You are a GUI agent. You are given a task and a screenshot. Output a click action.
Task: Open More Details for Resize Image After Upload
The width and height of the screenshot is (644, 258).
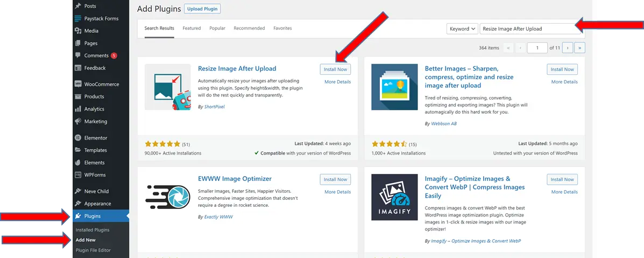pos(338,82)
